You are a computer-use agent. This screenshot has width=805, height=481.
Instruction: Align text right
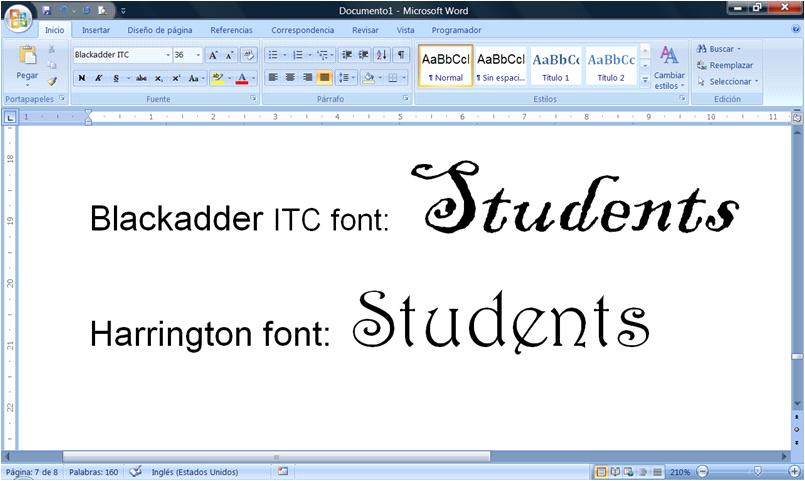click(307, 78)
